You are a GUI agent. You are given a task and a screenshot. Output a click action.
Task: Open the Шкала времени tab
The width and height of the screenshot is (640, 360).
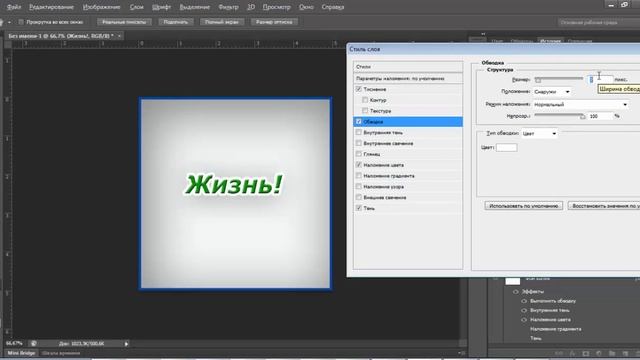(61, 353)
